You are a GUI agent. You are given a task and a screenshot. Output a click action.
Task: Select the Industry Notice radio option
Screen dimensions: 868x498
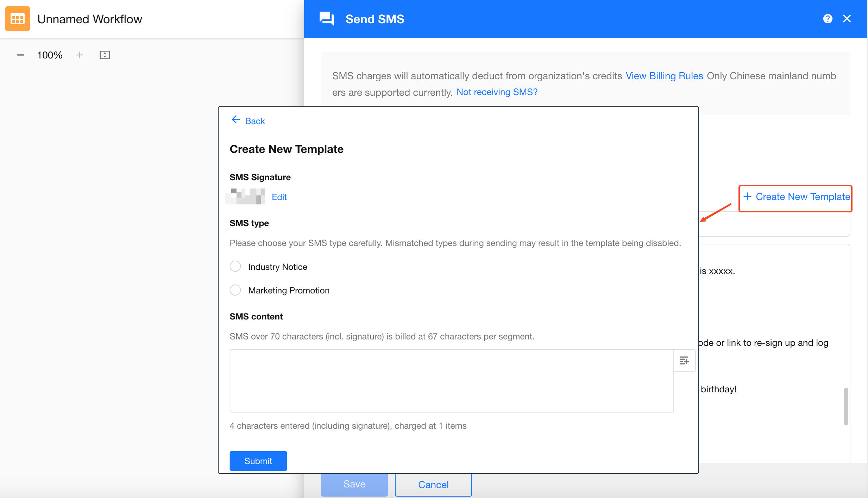[235, 266]
